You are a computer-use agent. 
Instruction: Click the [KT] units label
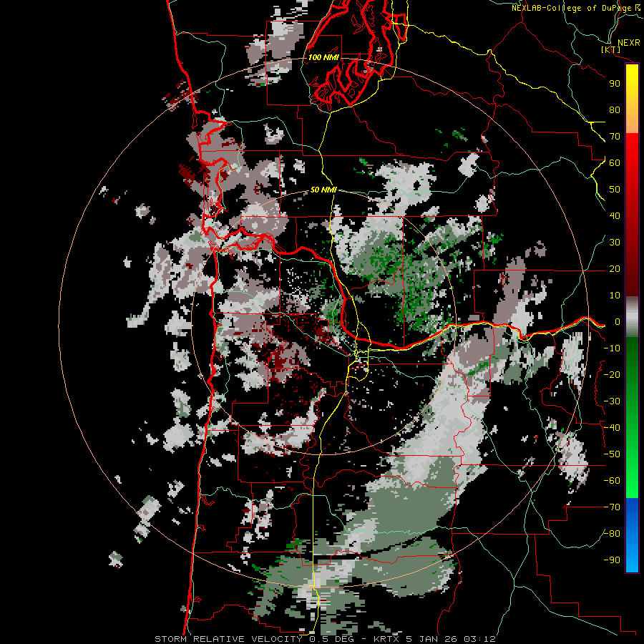coord(611,49)
